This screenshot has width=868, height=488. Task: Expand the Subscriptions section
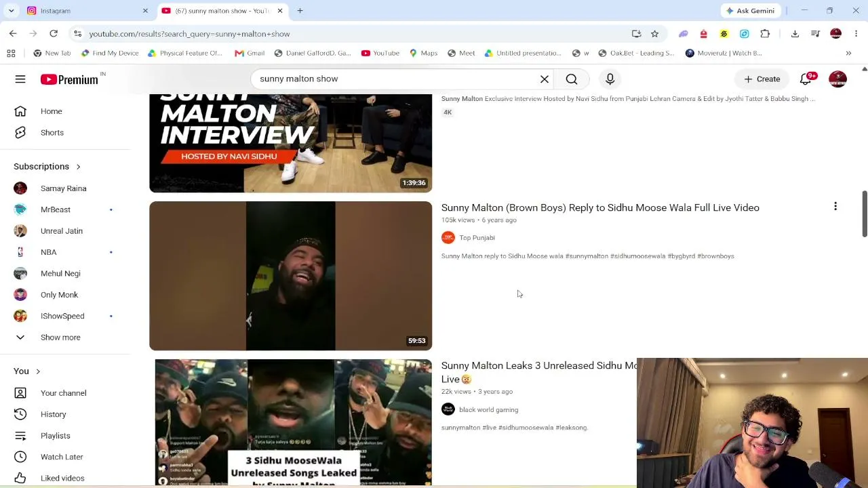[x=47, y=167]
